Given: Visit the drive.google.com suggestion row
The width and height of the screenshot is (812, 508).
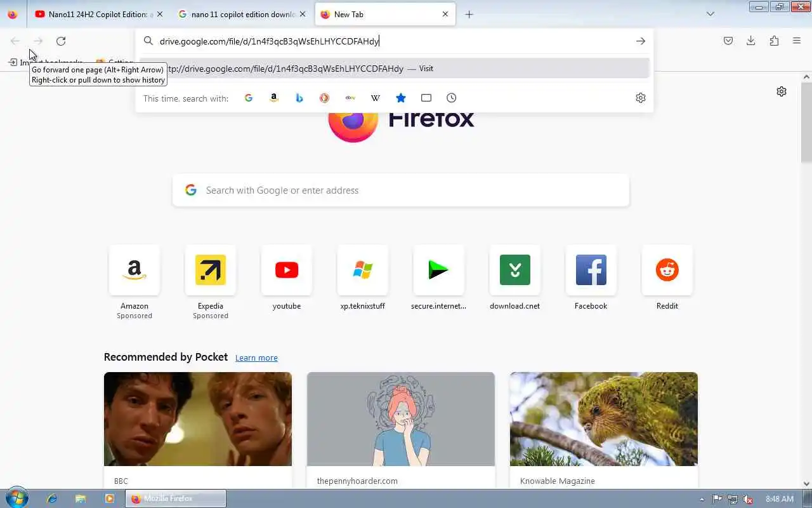Looking at the screenshot, I should pos(395,69).
